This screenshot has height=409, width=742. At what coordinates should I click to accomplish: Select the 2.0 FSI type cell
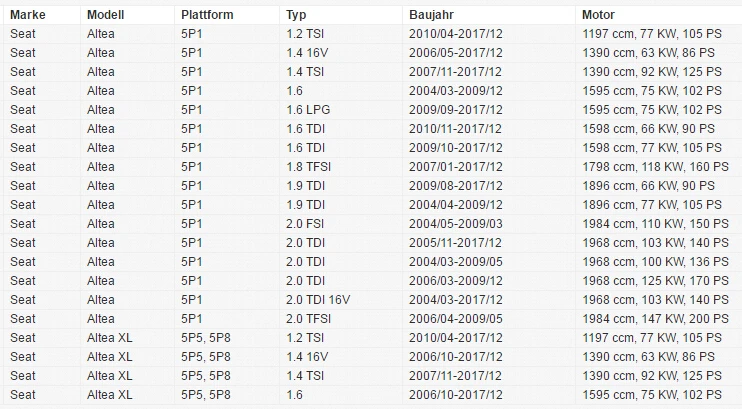click(305, 223)
